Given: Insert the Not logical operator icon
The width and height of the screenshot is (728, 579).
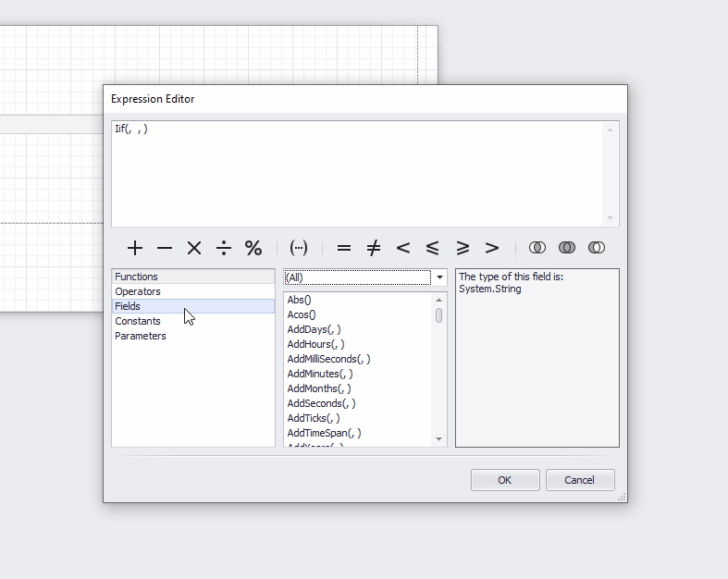Looking at the screenshot, I should point(597,248).
